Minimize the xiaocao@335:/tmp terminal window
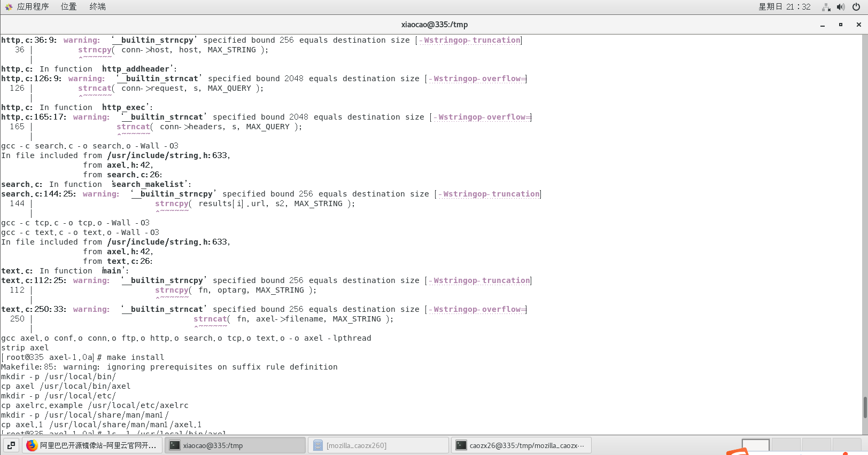Viewport: 868px width, 455px height. point(823,25)
